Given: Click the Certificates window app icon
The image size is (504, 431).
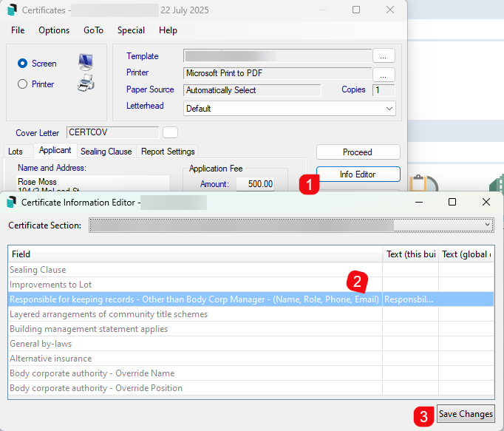Looking at the screenshot, I should (x=12, y=10).
